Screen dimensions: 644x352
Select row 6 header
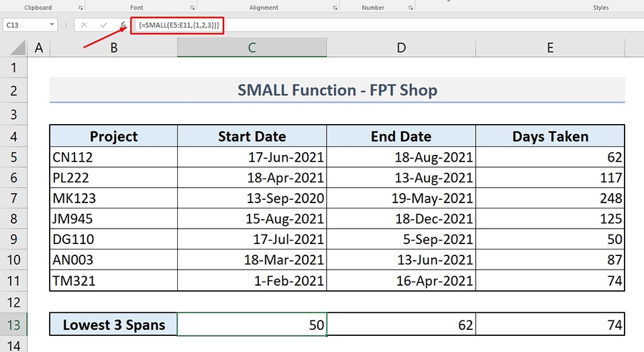[x=13, y=178]
